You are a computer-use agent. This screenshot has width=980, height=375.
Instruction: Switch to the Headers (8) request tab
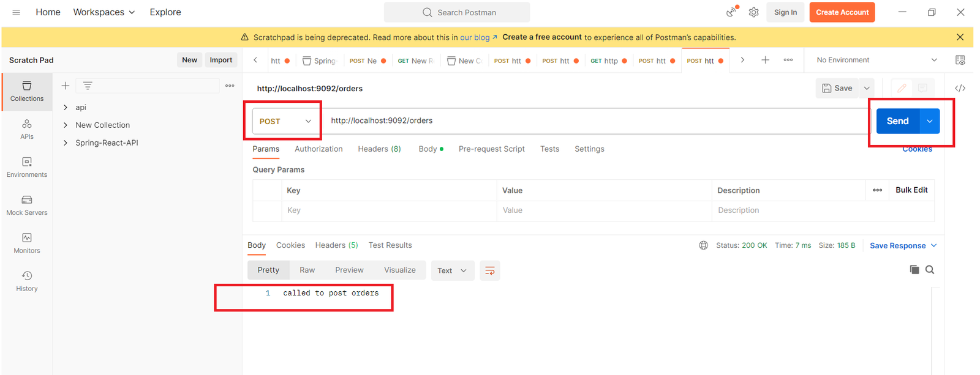pos(379,149)
